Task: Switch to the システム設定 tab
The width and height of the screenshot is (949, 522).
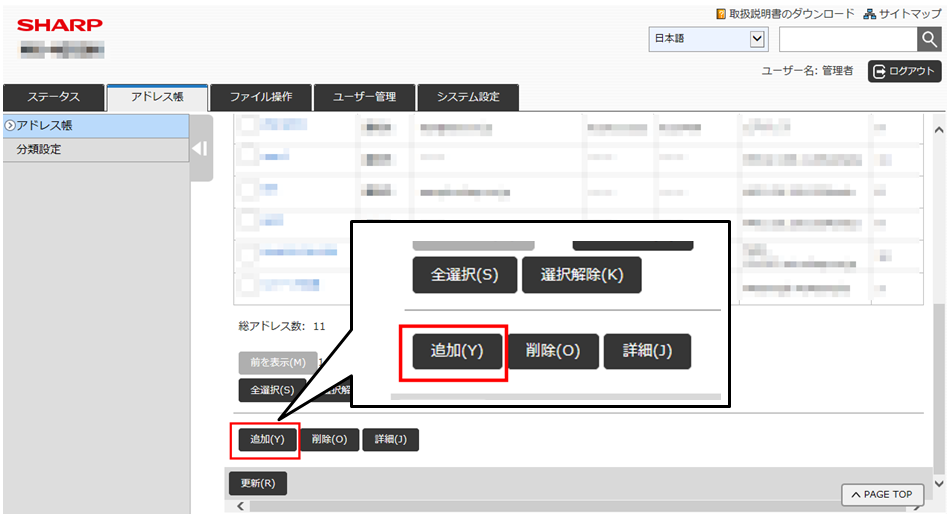Action: (468, 97)
